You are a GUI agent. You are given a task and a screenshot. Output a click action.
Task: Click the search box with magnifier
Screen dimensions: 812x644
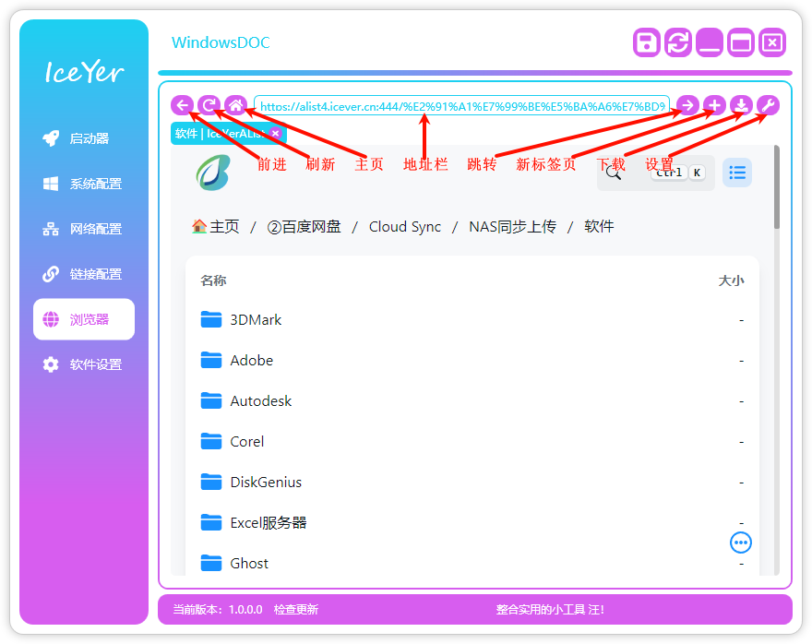point(656,173)
